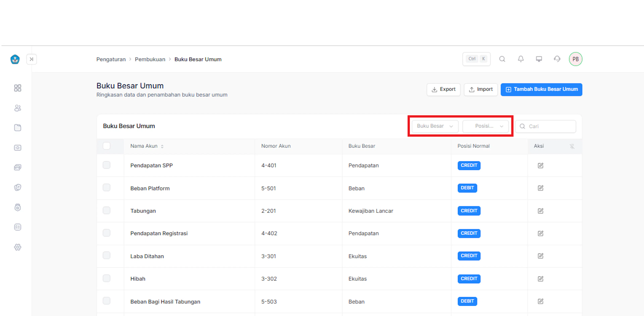Expand the sidebar with the arrow toggle
This screenshot has width=644, height=316.
(32, 59)
